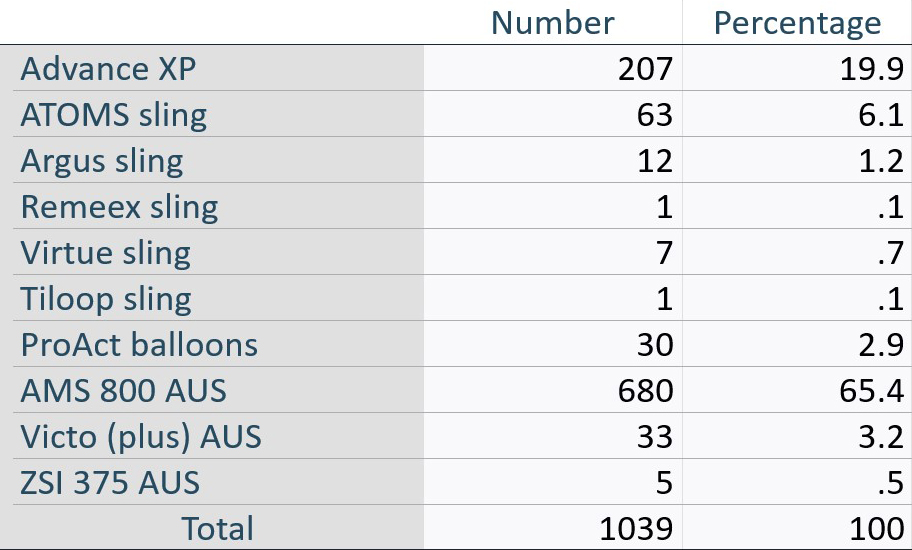912x550 pixels.
Task: Click the Percentage column header
Action: coord(797,24)
